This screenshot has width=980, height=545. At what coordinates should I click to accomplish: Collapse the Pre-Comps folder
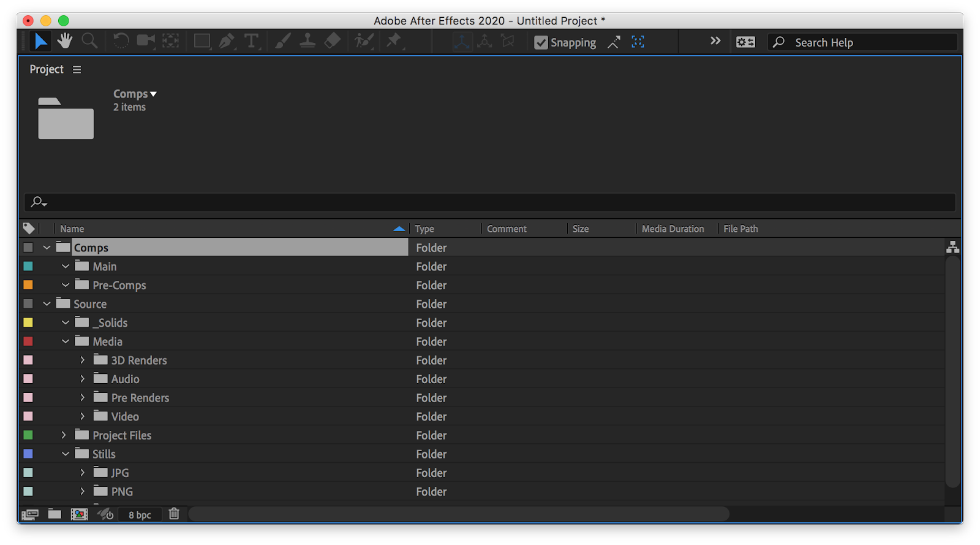pos(66,285)
